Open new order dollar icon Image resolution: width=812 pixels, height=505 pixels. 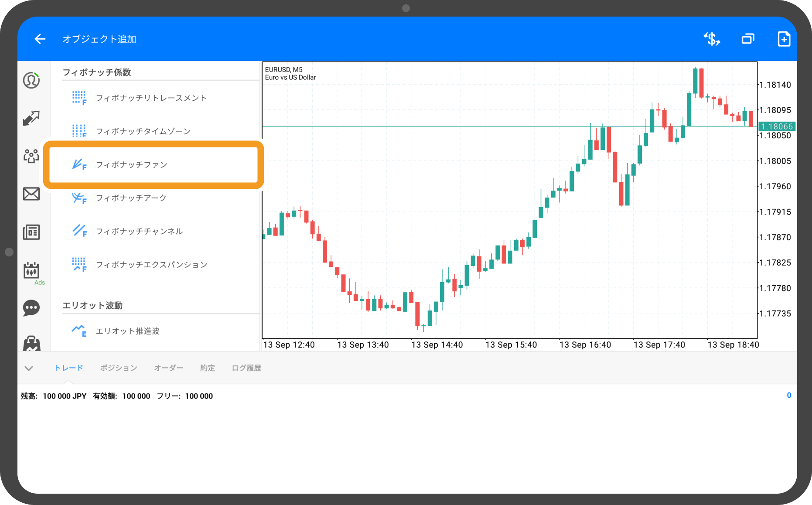coord(712,39)
